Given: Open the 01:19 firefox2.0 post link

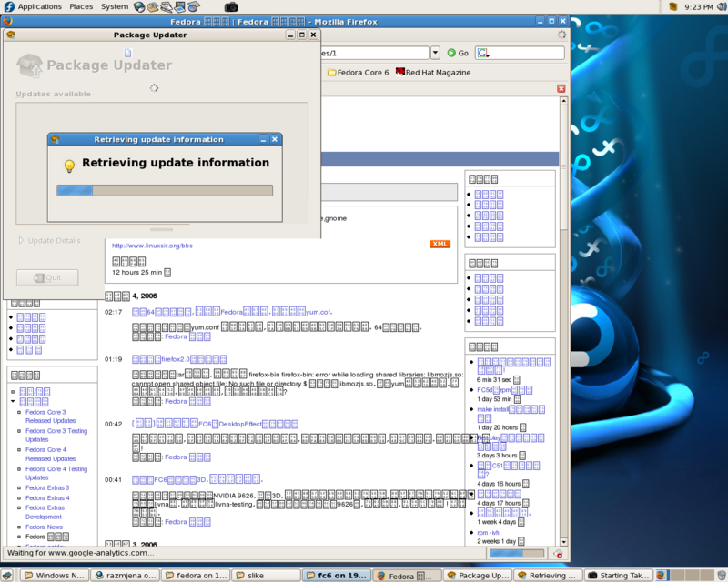Looking at the screenshot, I should (179, 359).
